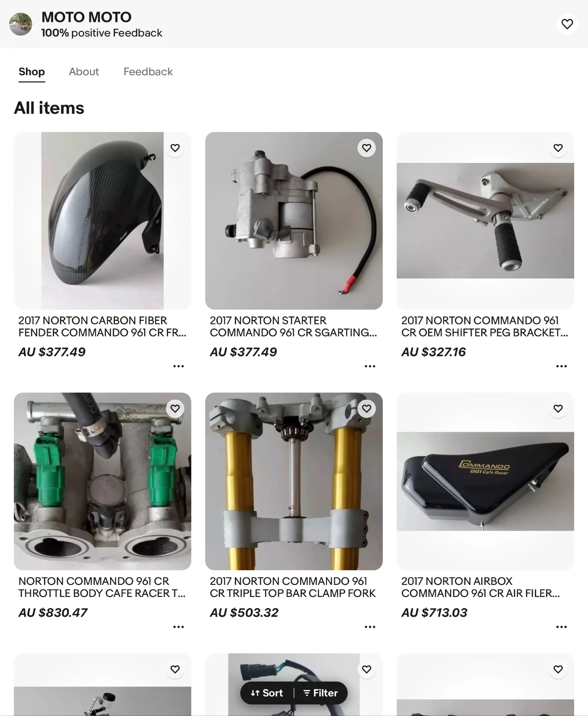Open the Filter options
The image size is (588, 716).
coord(321,693)
